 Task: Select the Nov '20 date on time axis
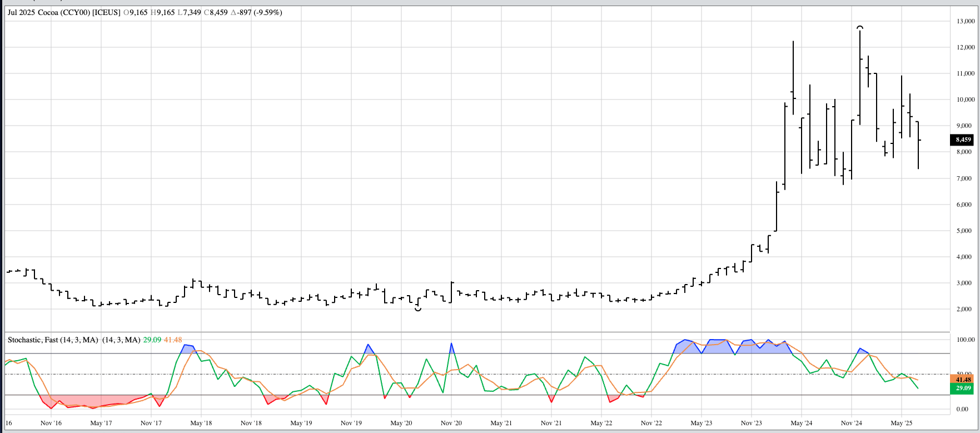pos(451,423)
